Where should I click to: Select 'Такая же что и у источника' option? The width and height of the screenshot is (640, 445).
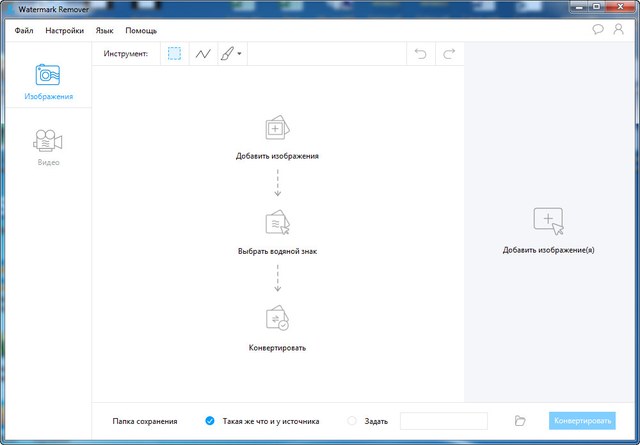pos(209,421)
